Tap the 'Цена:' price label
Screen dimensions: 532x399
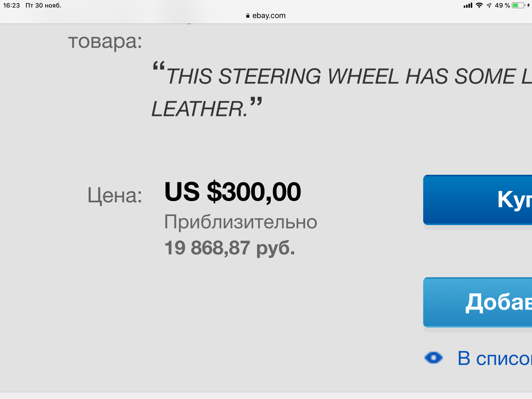(x=115, y=195)
